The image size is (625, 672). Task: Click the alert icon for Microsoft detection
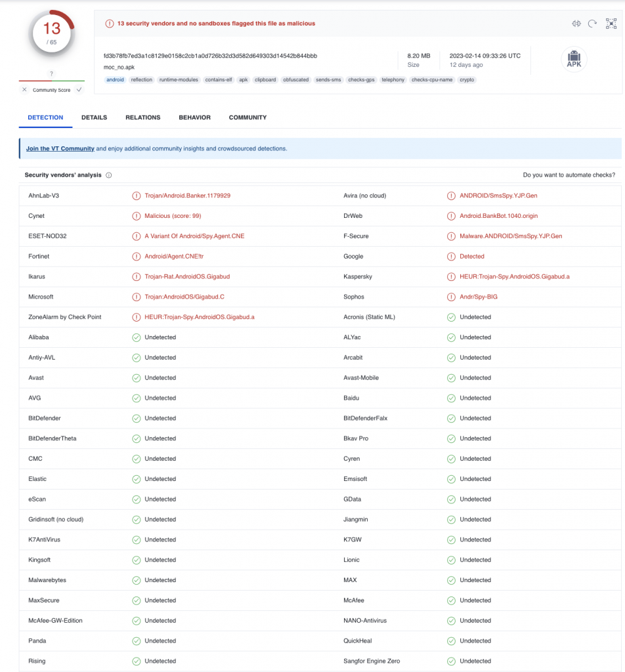[x=137, y=297]
